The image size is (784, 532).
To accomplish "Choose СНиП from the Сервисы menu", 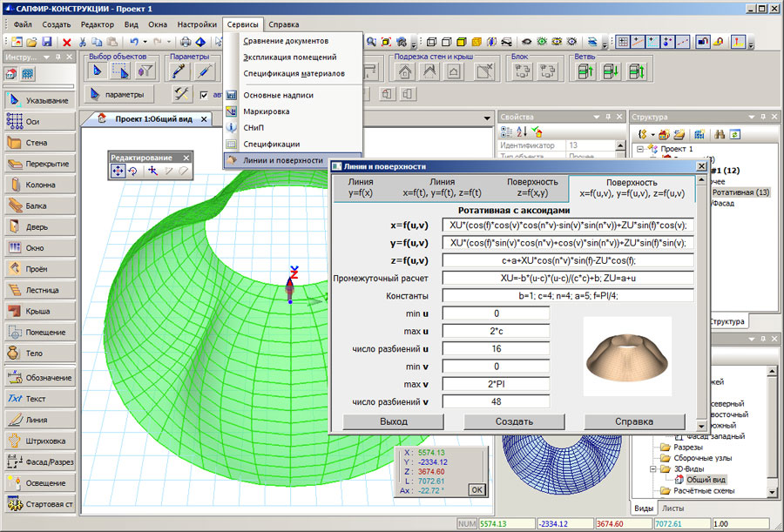I will point(253,128).
